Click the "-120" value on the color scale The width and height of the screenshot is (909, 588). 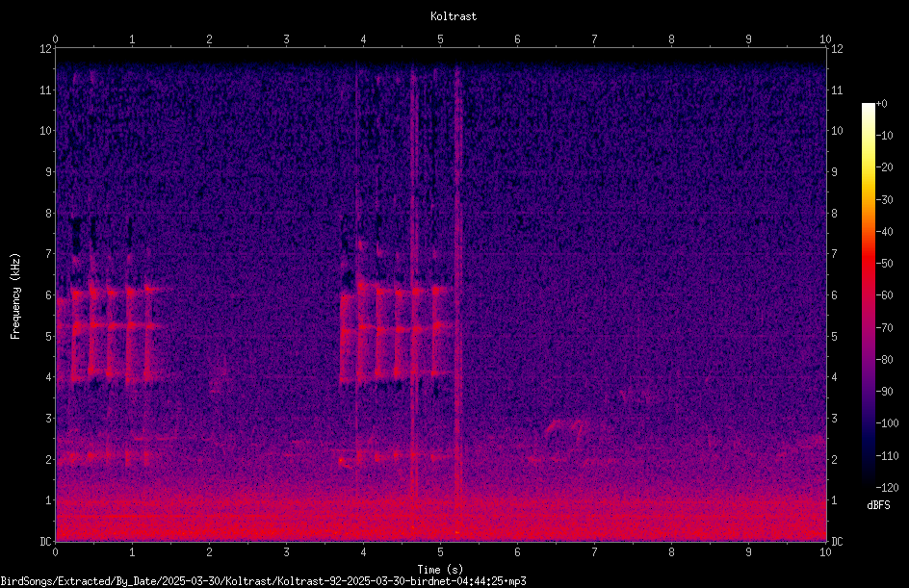[887, 488]
